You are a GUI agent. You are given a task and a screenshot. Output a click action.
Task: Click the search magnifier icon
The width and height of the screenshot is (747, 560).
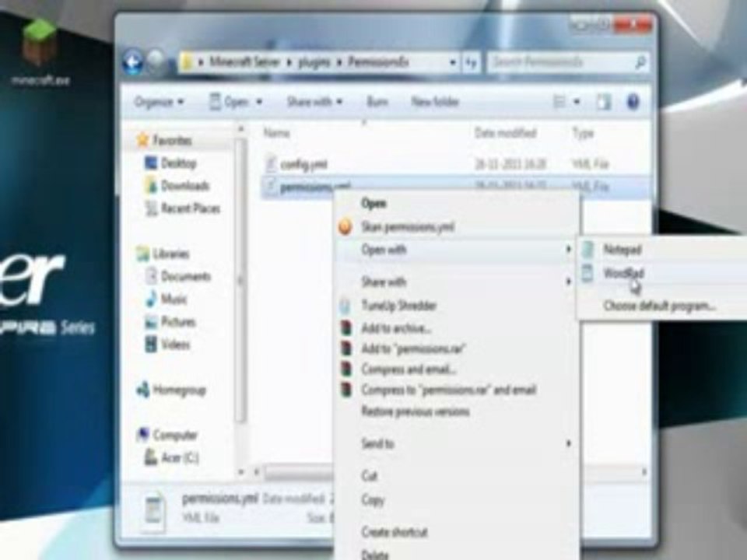(x=640, y=62)
